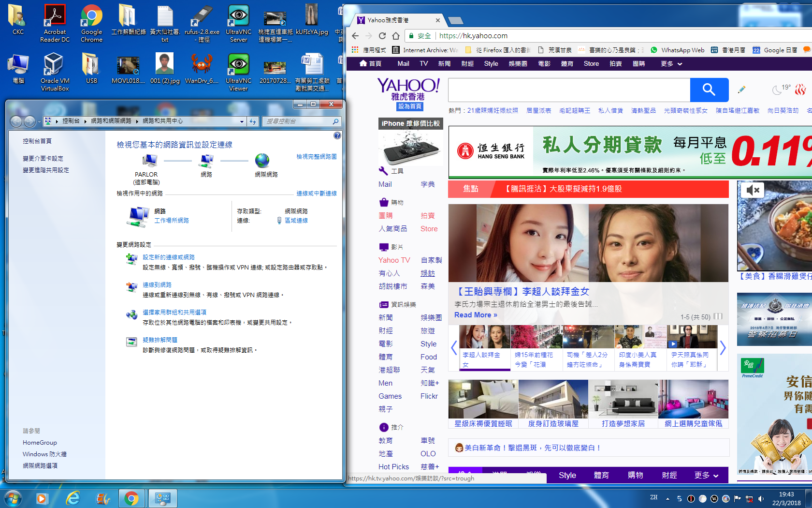The image size is (812, 508).
Task: Select the WanDrv_6 crab icon
Action: [202, 68]
